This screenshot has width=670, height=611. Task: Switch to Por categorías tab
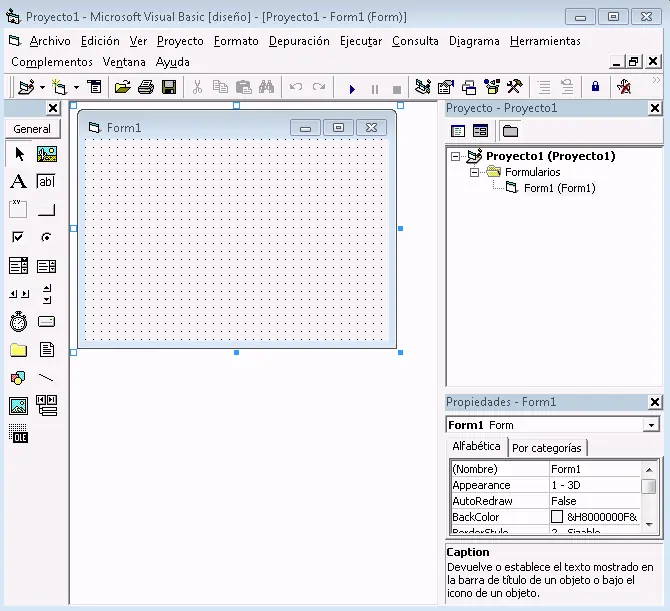pyautogui.click(x=547, y=448)
